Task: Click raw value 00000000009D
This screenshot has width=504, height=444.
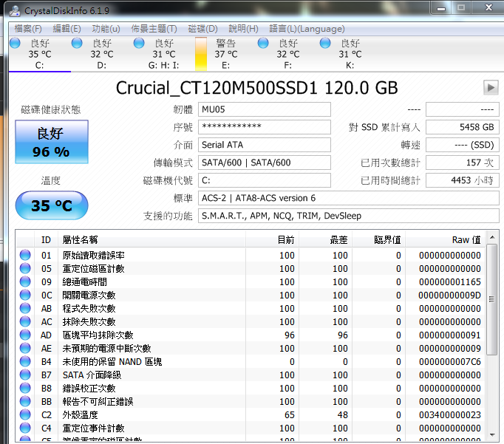Action: point(449,296)
